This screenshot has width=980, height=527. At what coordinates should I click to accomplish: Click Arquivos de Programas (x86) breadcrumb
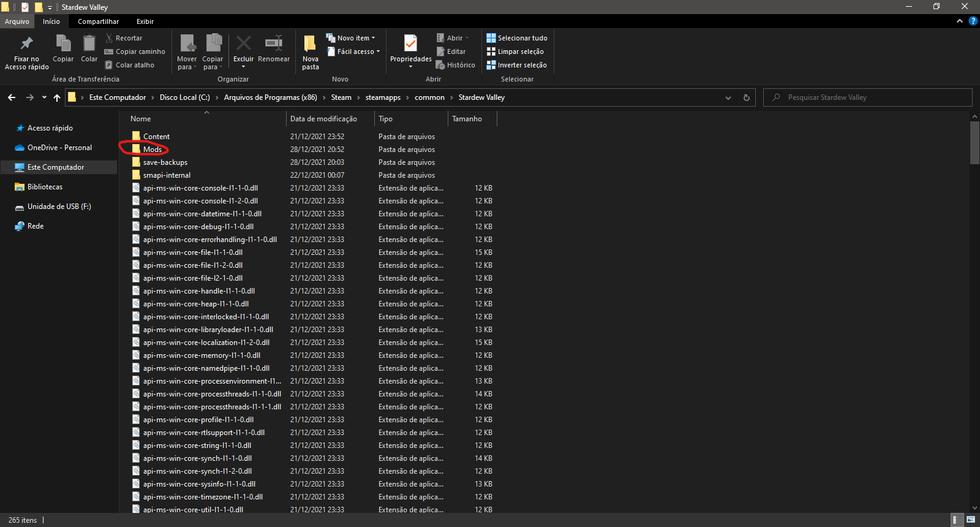tap(271, 97)
